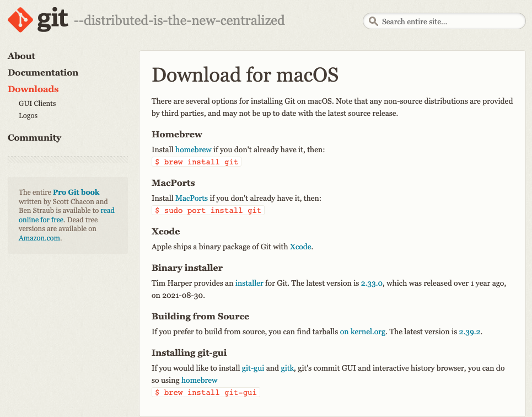The image size is (532, 417).
Task: Follow 'read online for free' link
Action: click(67, 215)
